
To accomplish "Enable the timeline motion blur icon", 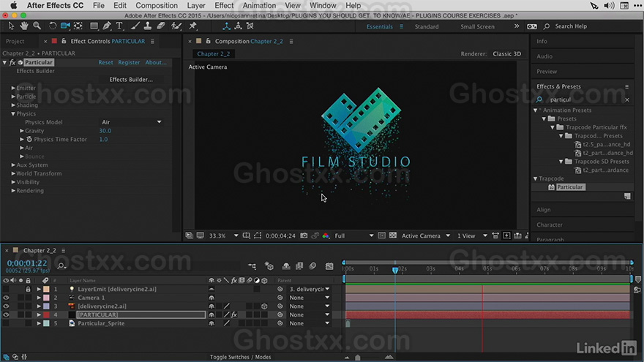I will click(x=312, y=266).
